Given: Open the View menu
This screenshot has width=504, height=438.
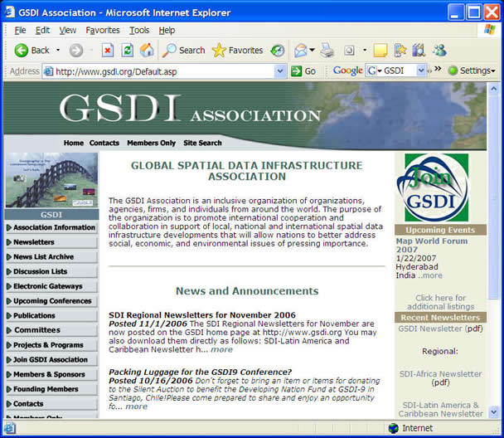Looking at the screenshot, I should click(67, 31).
